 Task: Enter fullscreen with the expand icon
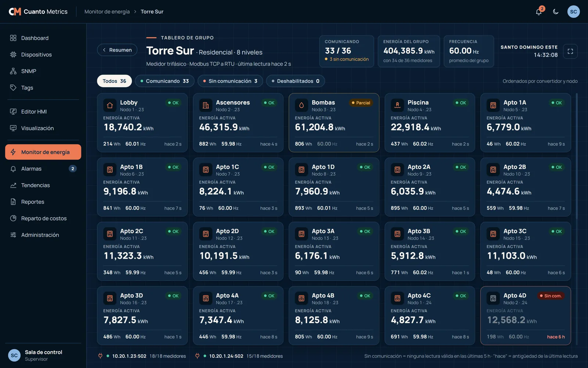570,51
